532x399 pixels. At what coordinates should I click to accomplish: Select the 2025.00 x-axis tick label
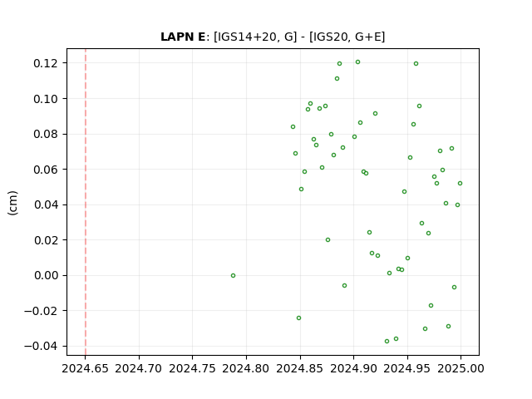click(x=461, y=368)
